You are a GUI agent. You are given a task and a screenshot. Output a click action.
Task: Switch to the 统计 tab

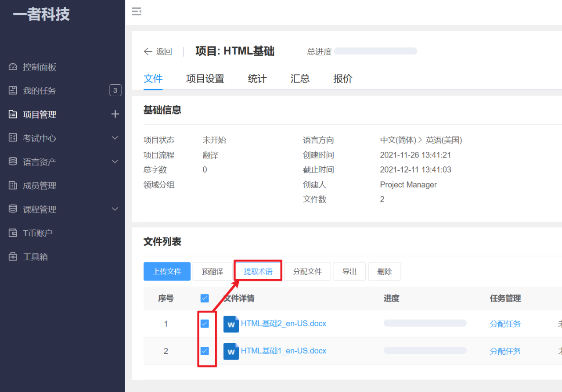pyautogui.click(x=257, y=79)
